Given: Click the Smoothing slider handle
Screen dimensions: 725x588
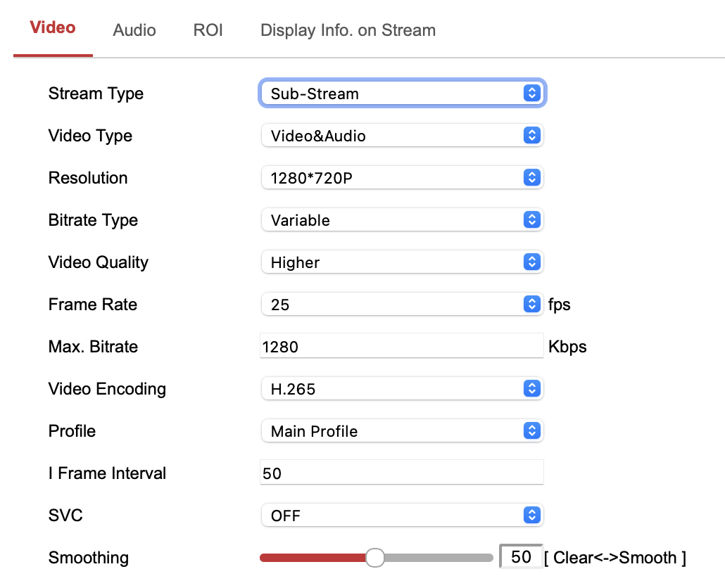Looking at the screenshot, I should coord(375,558).
